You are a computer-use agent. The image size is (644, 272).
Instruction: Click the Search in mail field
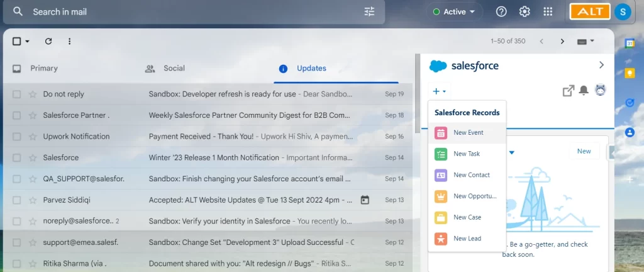click(193, 12)
